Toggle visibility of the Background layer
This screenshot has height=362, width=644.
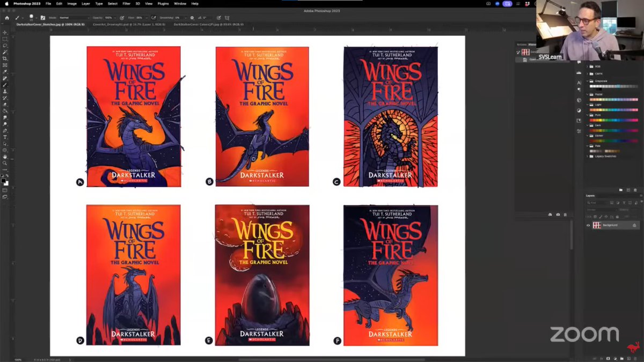coord(588,225)
